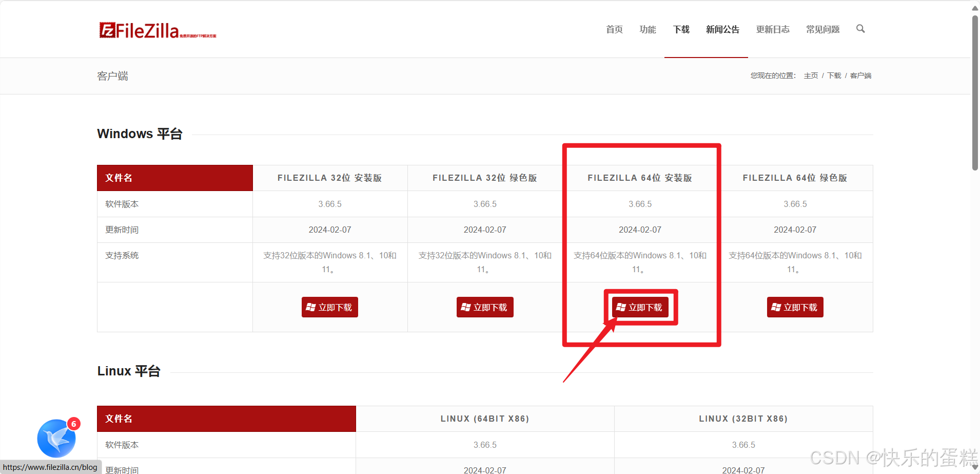
Task: Click the Linux 平台 heading
Action: tap(129, 371)
